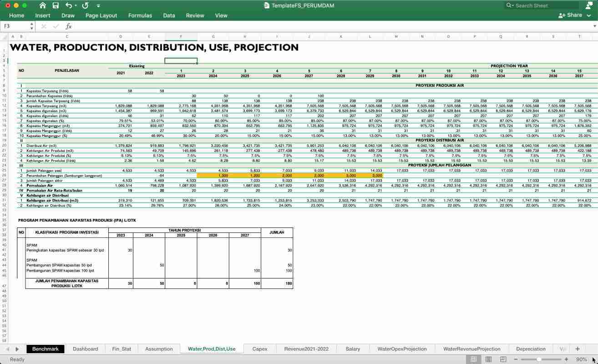This screenshot has width=598, height=364.
Task: Click the green Home icon in the title bar
Action: 43,6
